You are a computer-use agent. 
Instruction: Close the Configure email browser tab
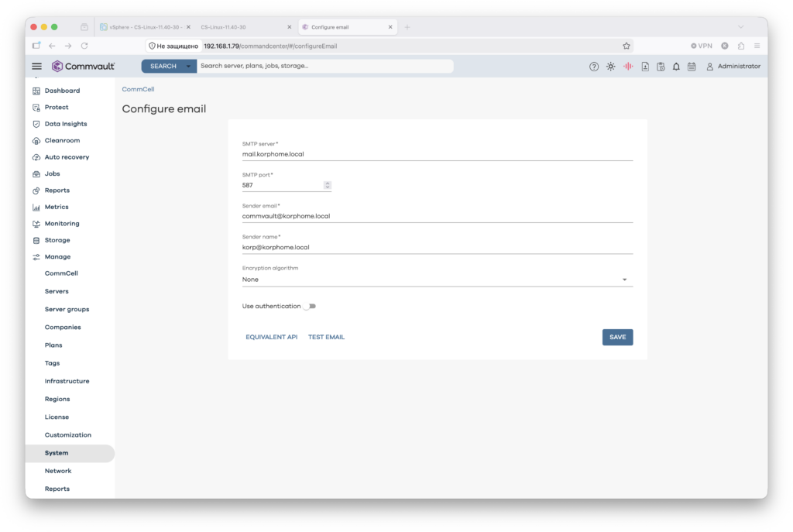click(390, 27)
